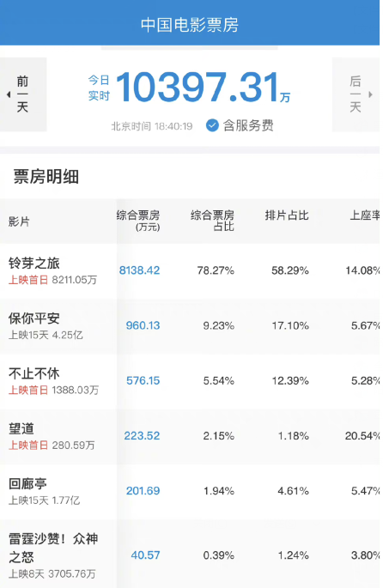383x588 pixels.
Task: Sort by 综合票房占比 column header
Action: (x=212, y=221)
